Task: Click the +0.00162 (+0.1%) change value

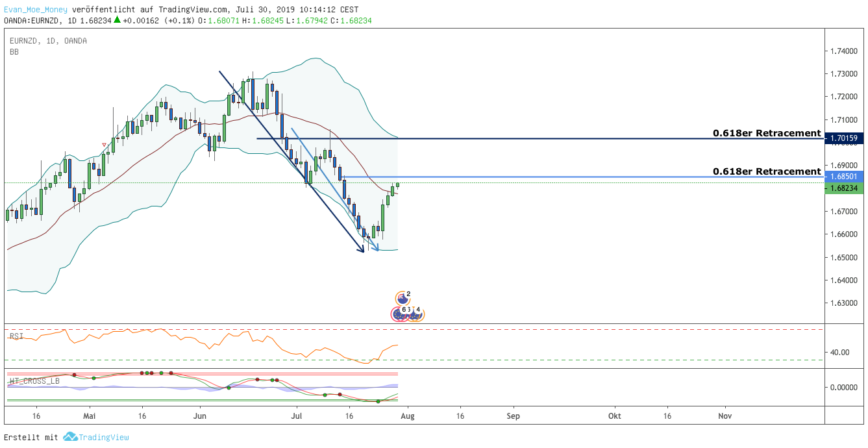Action: click(158, 20)
